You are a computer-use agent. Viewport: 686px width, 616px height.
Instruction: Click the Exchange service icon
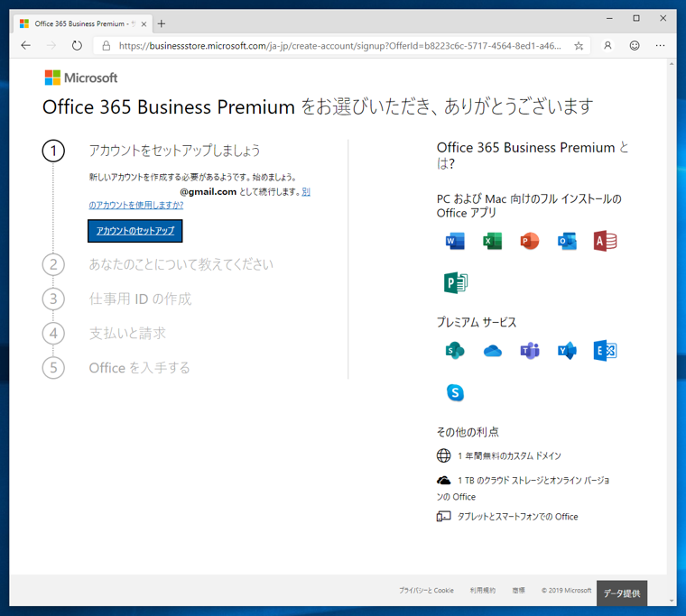pyautogui.click(x=605, y=351)
